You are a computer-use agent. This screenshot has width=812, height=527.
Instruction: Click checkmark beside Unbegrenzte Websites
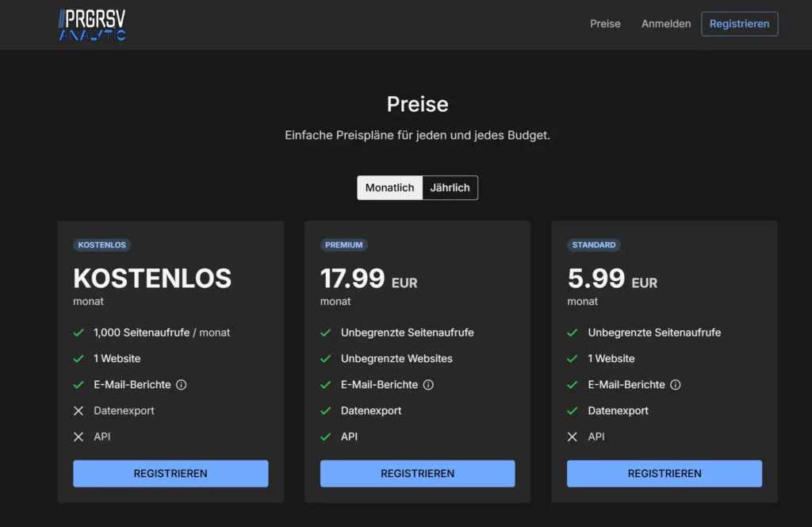325,359
